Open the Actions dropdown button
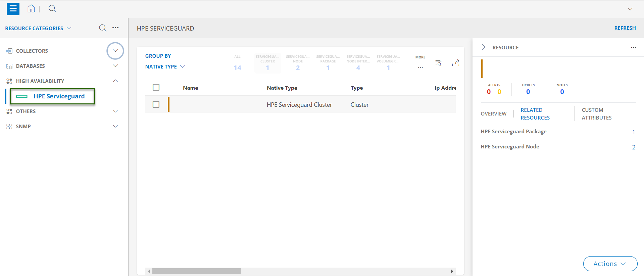The width and height of the screenshot is (644, 276). pyautogui.click(x=610, y=264)
